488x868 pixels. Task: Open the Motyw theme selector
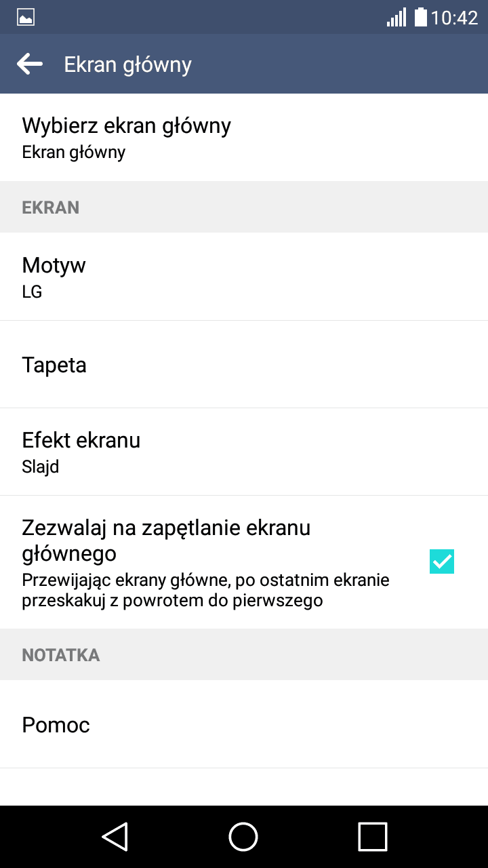click(244, 277)
